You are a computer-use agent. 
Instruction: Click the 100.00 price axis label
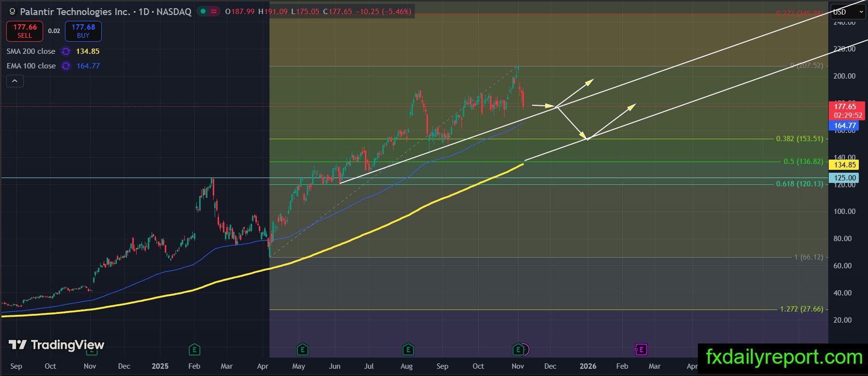pyautogui.click(x=844, y=212)
